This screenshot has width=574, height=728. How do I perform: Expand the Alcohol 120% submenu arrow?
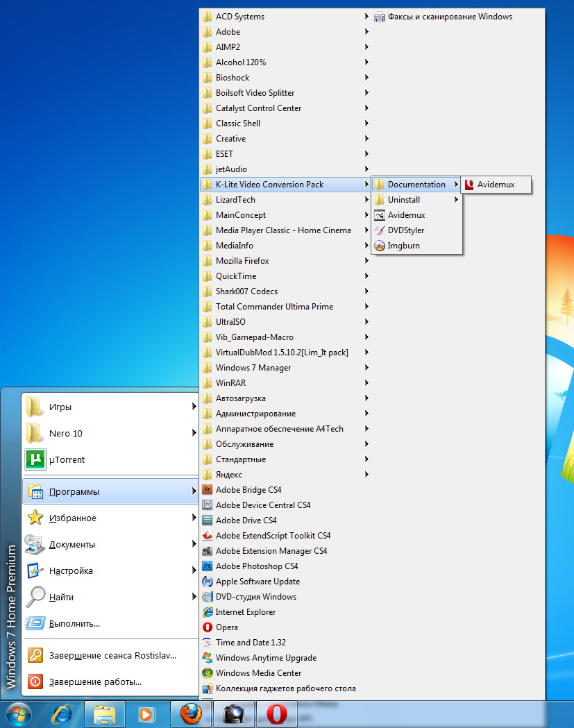[366, 62]
